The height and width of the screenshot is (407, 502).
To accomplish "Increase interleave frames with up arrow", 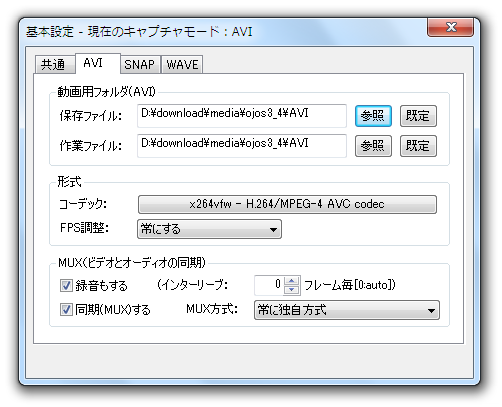I will (292, 281).
